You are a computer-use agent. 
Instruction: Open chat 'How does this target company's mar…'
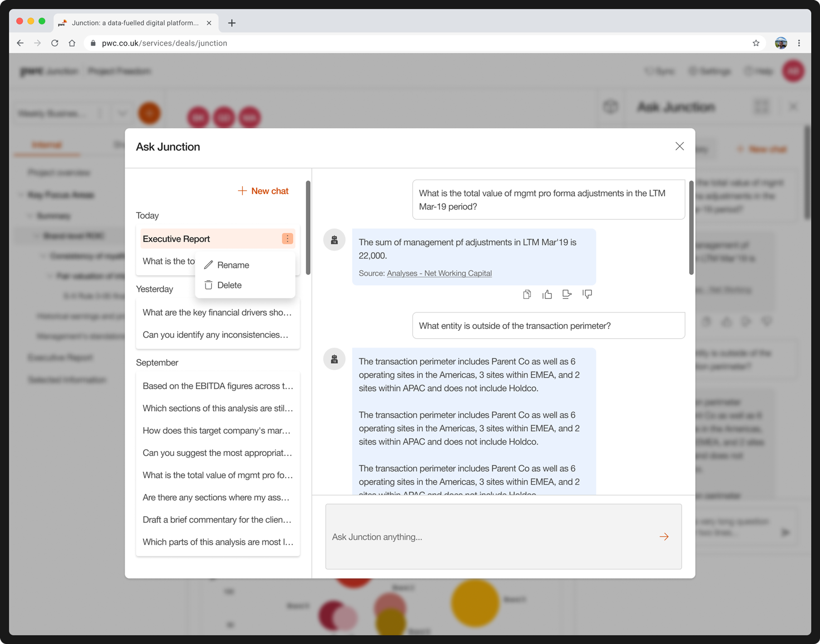click(218, 431)
